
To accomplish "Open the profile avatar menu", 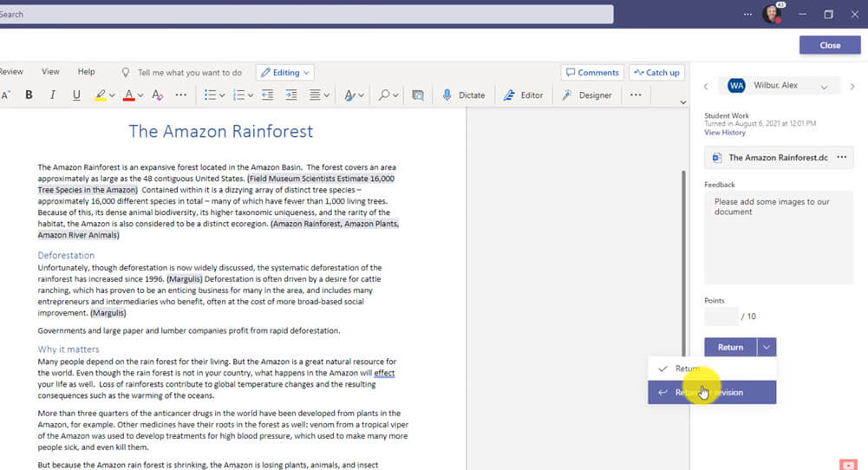I will click(772, 13).
